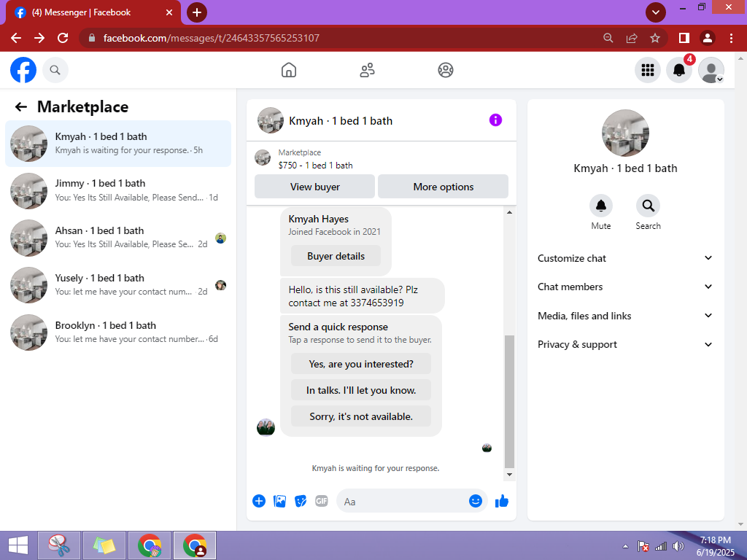Open the Facebook menu grid icon
The image size is (747, 560).
(648, 70)
